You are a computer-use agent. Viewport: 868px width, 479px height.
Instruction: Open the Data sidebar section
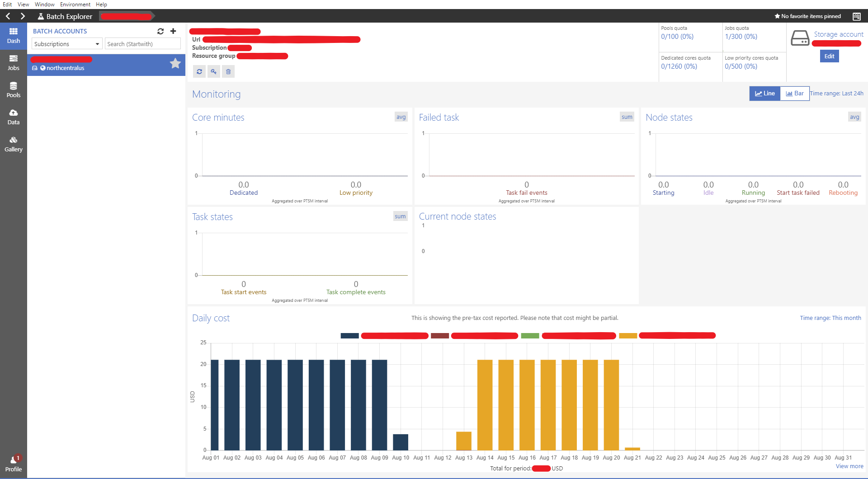tap(14, 117)
